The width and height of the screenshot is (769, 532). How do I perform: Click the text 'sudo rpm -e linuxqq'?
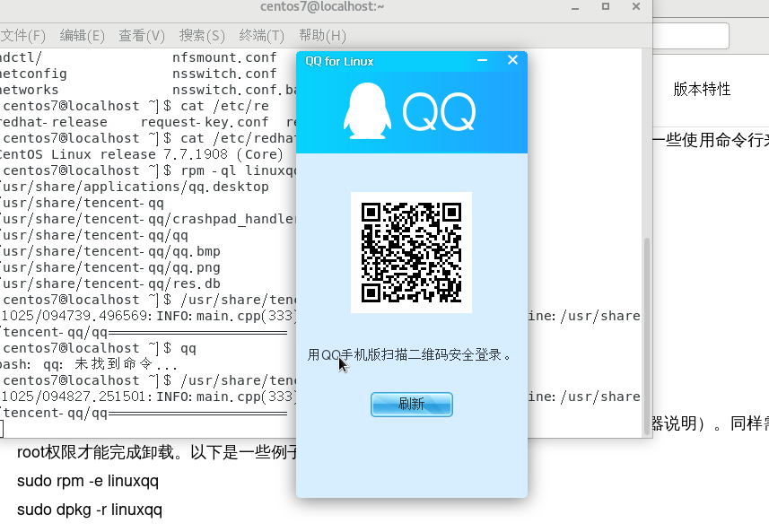pyautogui.click(x=88, y=481)
